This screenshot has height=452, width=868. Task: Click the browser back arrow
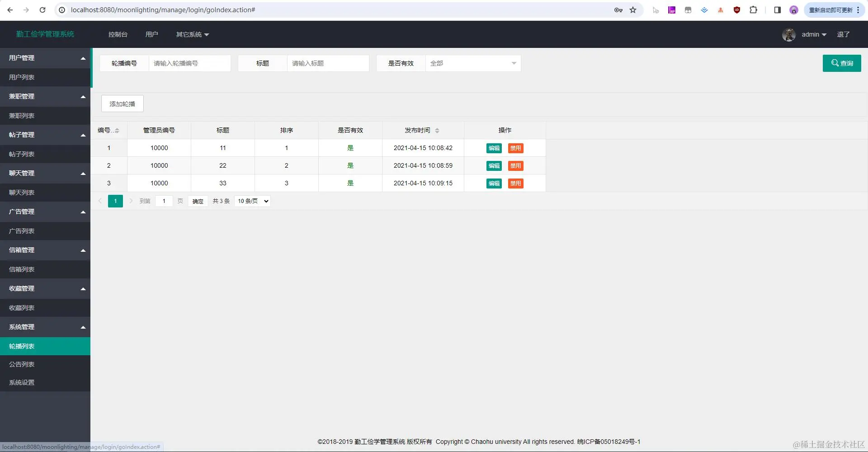[x=10, y=10]
